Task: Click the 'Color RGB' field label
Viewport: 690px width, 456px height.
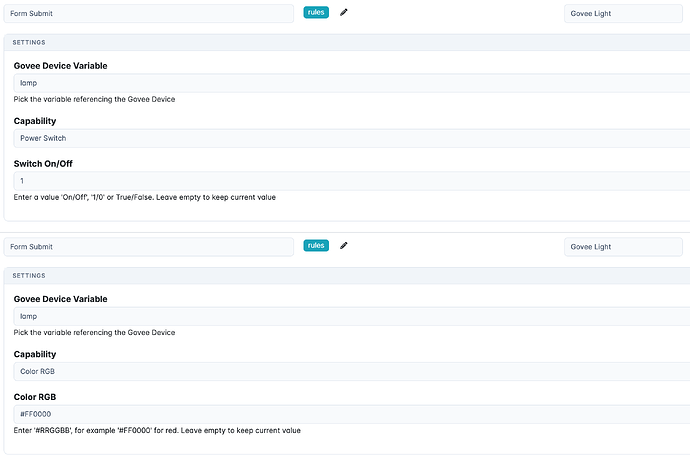Action: [x=35, y=397]
